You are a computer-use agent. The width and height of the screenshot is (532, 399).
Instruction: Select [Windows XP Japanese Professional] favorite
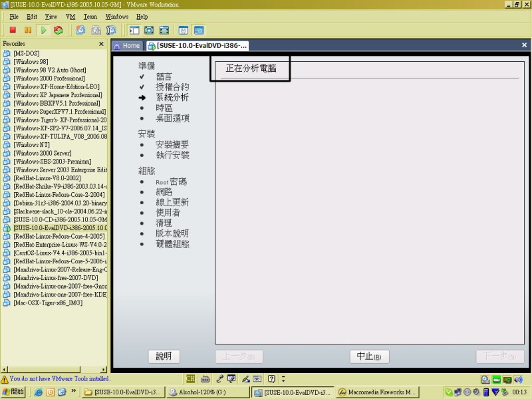58,95
